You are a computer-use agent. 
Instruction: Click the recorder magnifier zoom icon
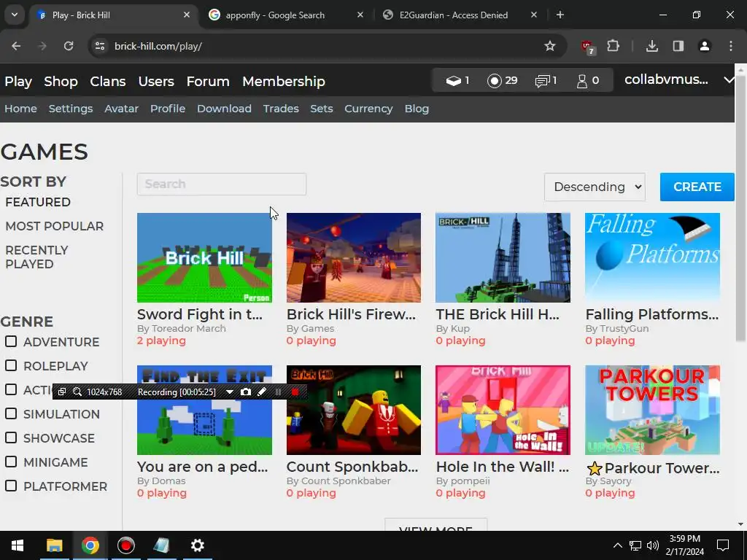point(77,392)
